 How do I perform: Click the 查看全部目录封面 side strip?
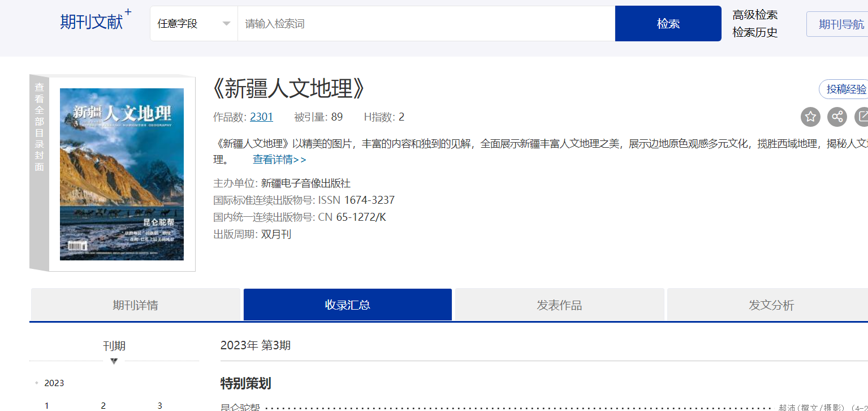[x=39, y=173]
